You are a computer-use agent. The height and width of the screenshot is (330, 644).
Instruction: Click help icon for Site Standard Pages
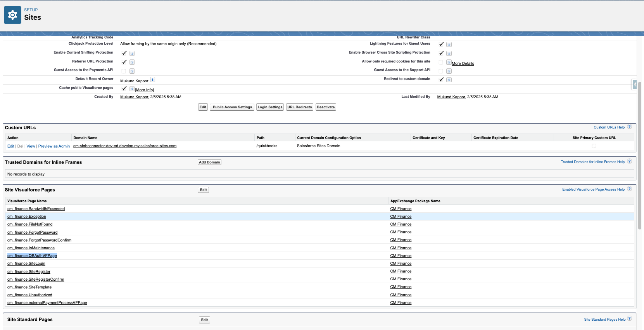point(630,318)
